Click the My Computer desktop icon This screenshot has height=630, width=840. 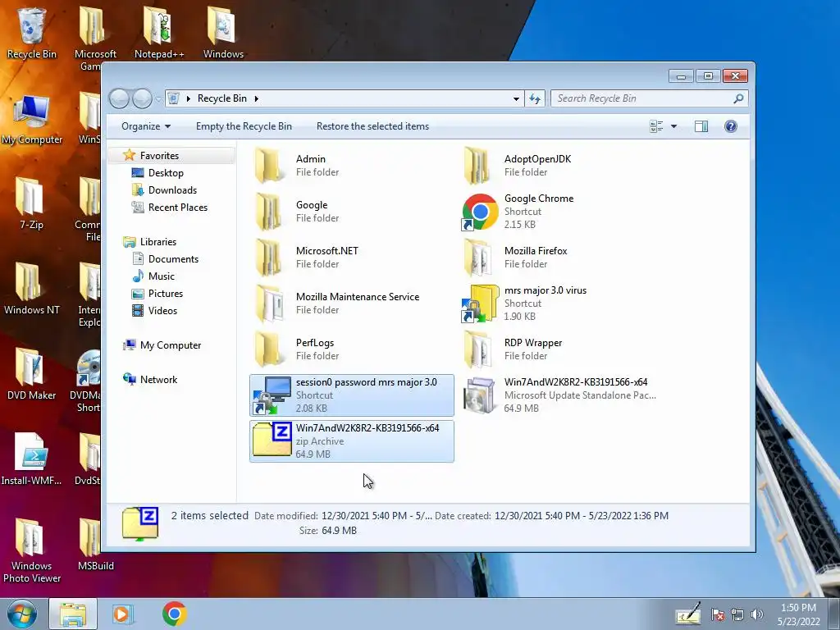32,119
